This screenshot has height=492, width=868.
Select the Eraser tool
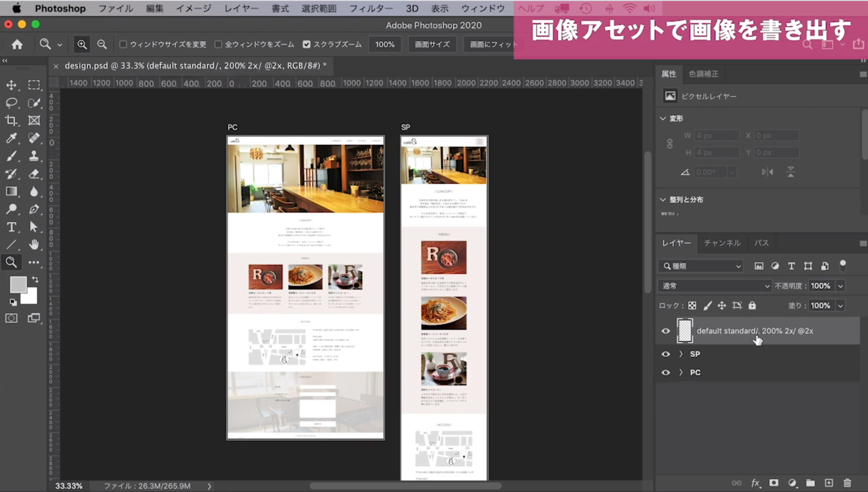[34, 174]
